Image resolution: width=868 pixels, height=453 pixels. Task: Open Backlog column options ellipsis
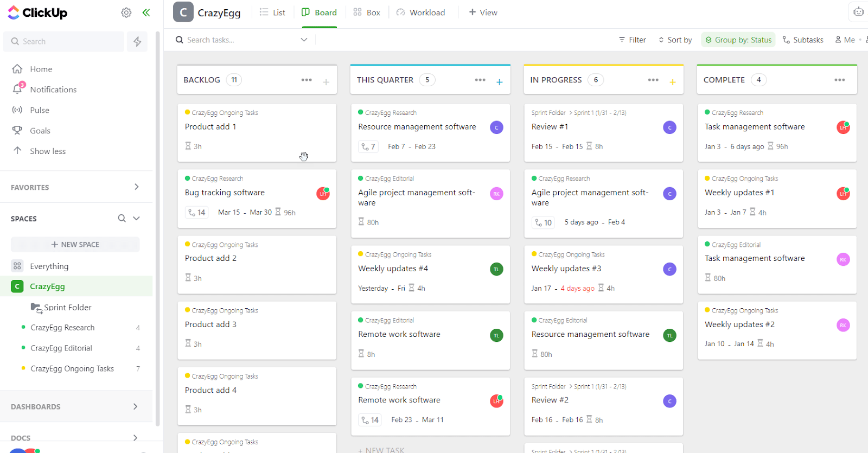pos(307,80)
